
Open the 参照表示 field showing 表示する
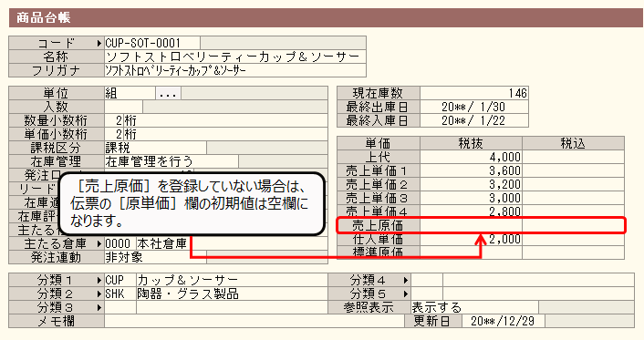pos(474,307)
